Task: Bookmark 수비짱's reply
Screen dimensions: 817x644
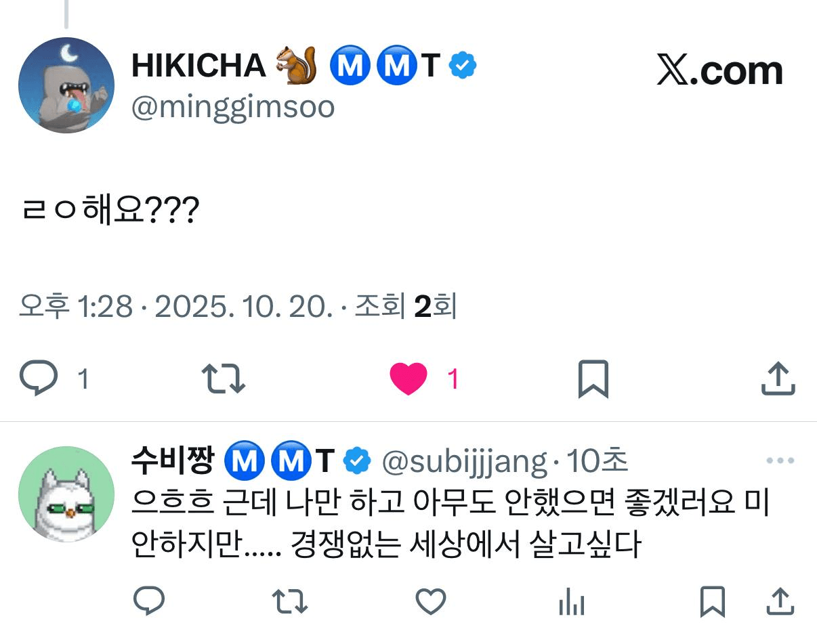Action: coord(712,601)
